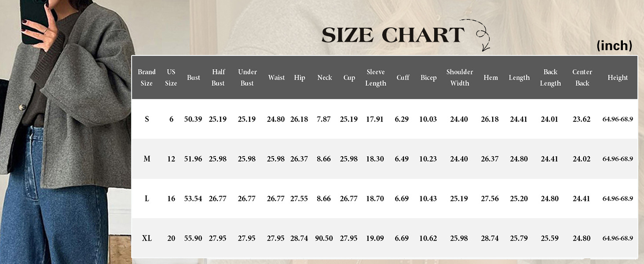Click the 17.91 sleeve length value

375,119
